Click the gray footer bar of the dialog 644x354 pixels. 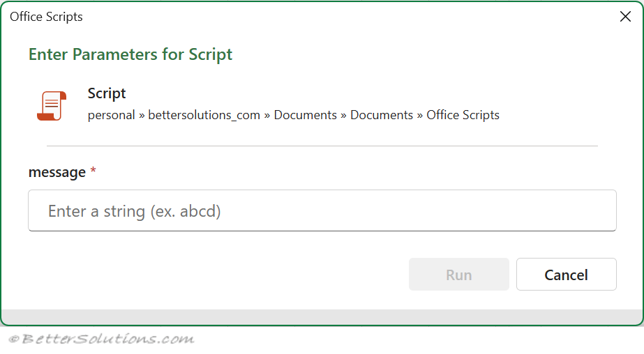322,317
